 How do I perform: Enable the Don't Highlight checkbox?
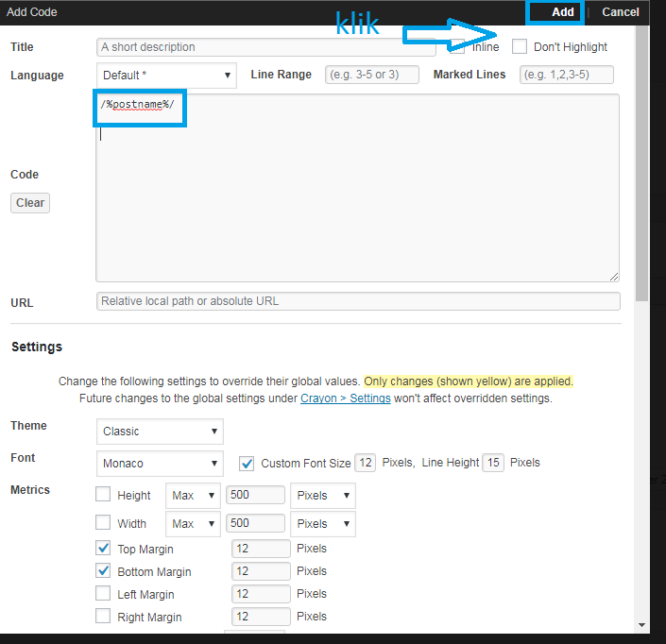point(520,47)
